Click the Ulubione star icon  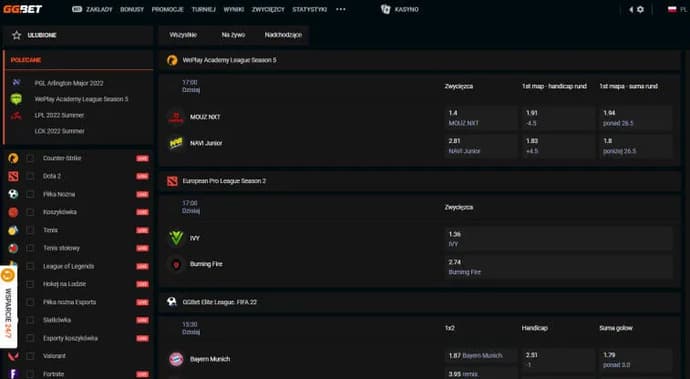pyautogui.click(x=17, y=35)
